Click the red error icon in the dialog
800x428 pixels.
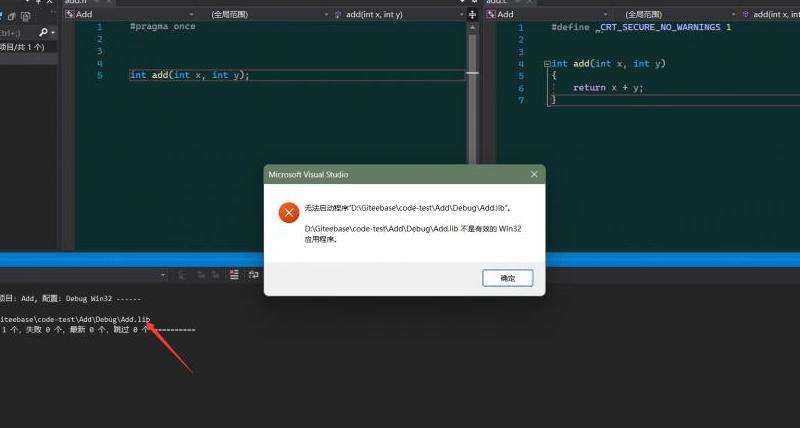click(288, 212)
